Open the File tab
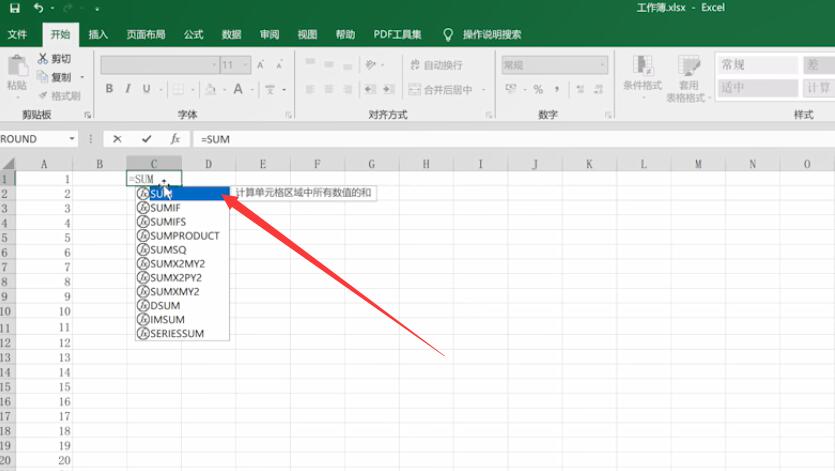This screenshot has width=835, height=471. click(17, 35)
